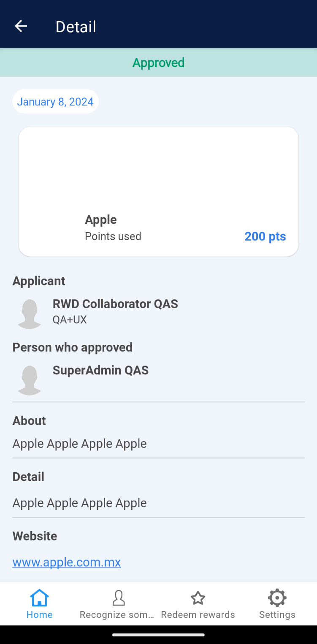Tap the back arrow icon
This screenshot has width=317, height=644.
[21, 26]
